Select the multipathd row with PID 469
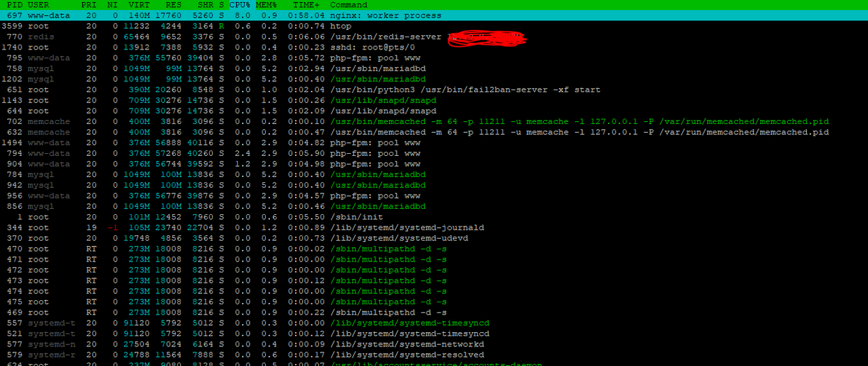This screenshot has width=868, height=366. point(434,312)
